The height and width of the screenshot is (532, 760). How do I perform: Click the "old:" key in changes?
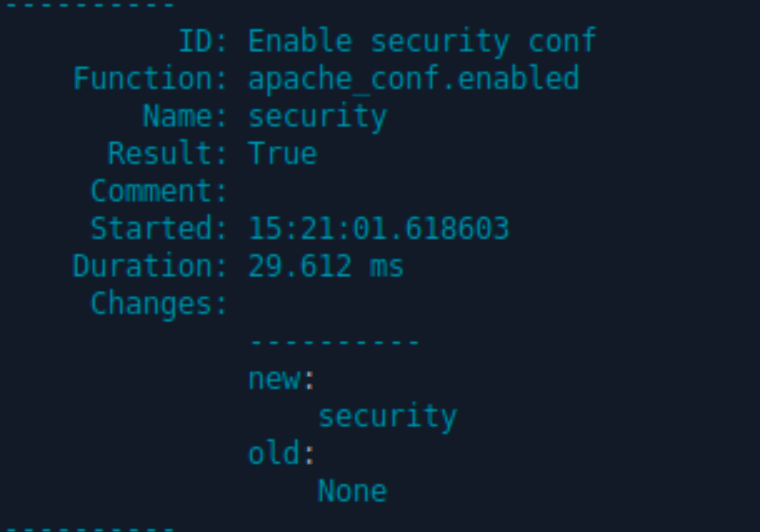pos(282,454)
